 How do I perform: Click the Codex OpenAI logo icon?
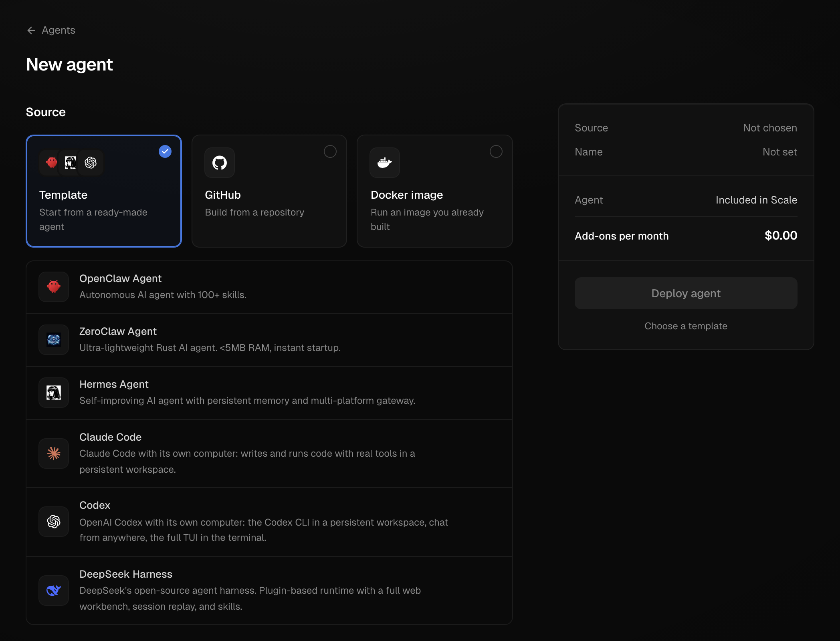click(54, 522)
